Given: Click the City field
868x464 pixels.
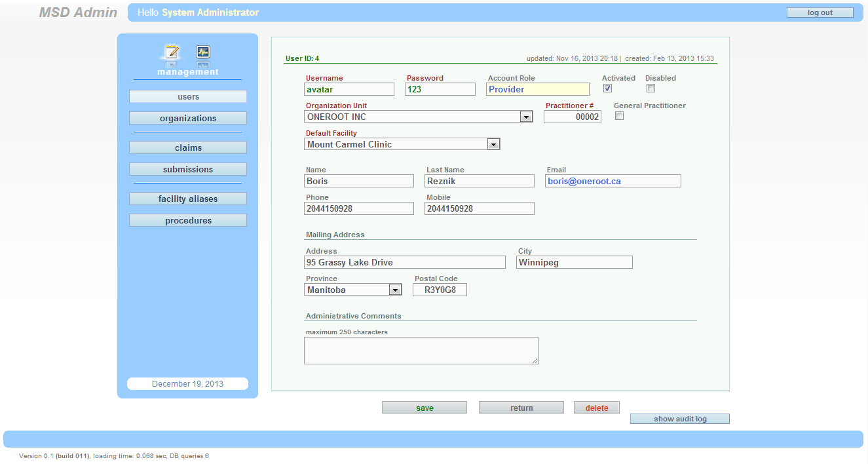Looking at the screenshot, I should (x=575, y=262).
